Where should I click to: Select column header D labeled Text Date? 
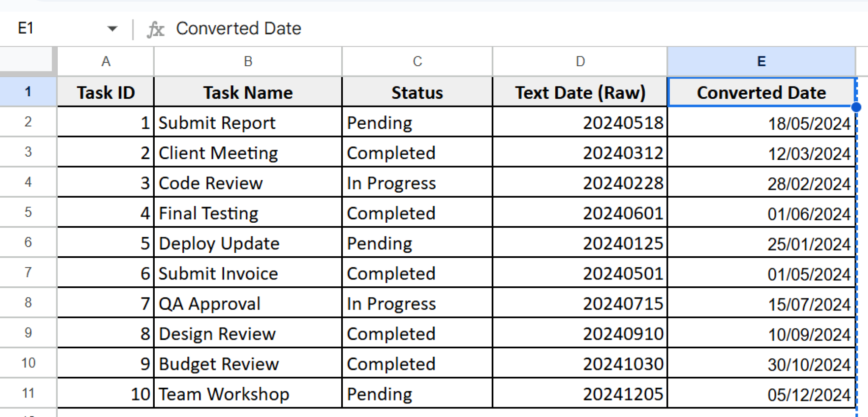580,61
